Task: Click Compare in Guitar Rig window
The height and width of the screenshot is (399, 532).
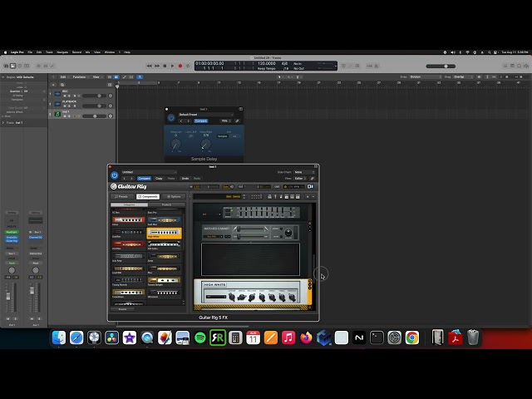Action: [x=144, y=179]
